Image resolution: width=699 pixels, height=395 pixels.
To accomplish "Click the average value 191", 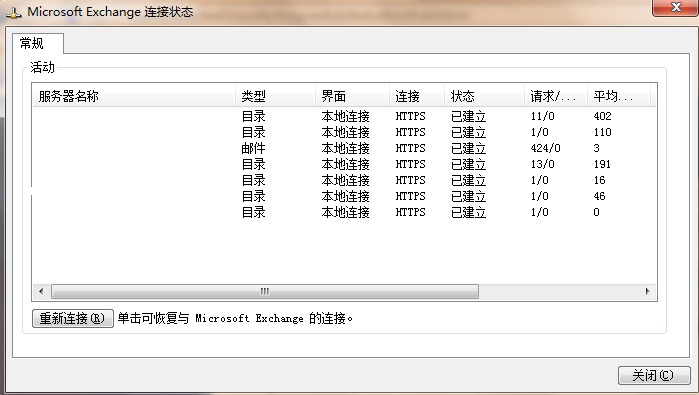I will [x=602, y=164].
